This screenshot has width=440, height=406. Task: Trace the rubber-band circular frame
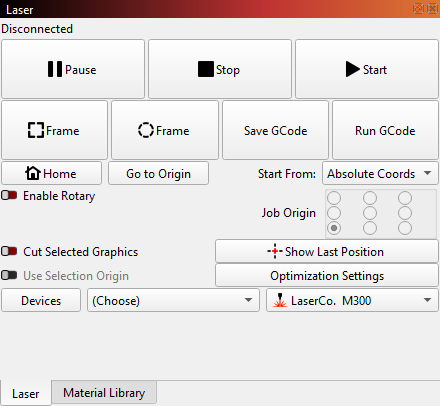(165, 130)
